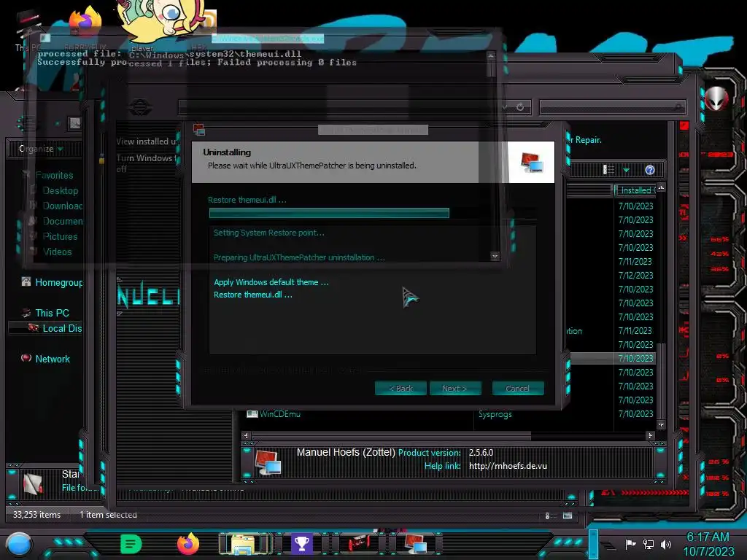The image size is (747, 560).
Task: Click the Back button in the uninstaller
Action: 400,388
